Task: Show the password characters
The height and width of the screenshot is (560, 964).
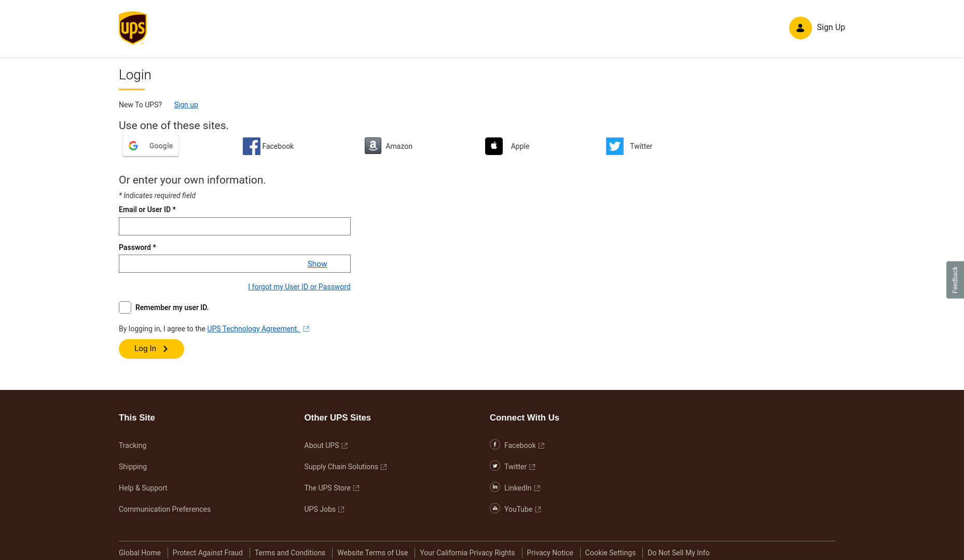Action: tap(317, 264)
